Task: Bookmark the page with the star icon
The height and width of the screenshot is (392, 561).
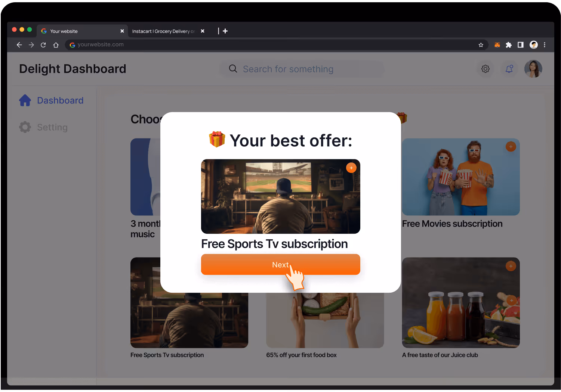Action: [481, 45]
